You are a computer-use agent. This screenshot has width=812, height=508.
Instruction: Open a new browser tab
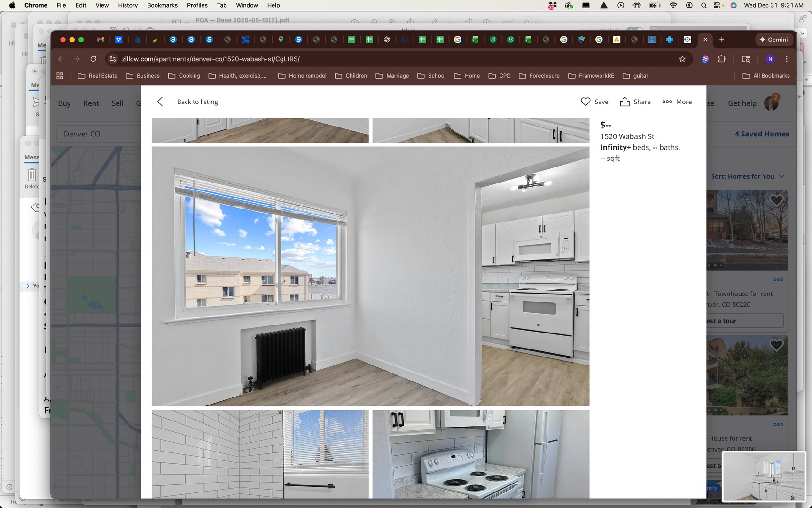[722, 40]
